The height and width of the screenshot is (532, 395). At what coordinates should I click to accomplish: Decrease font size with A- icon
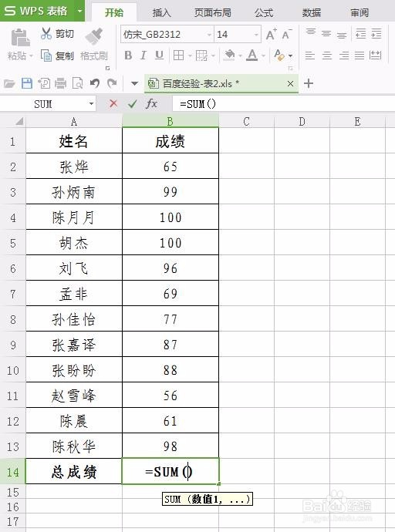coord(287,34)
